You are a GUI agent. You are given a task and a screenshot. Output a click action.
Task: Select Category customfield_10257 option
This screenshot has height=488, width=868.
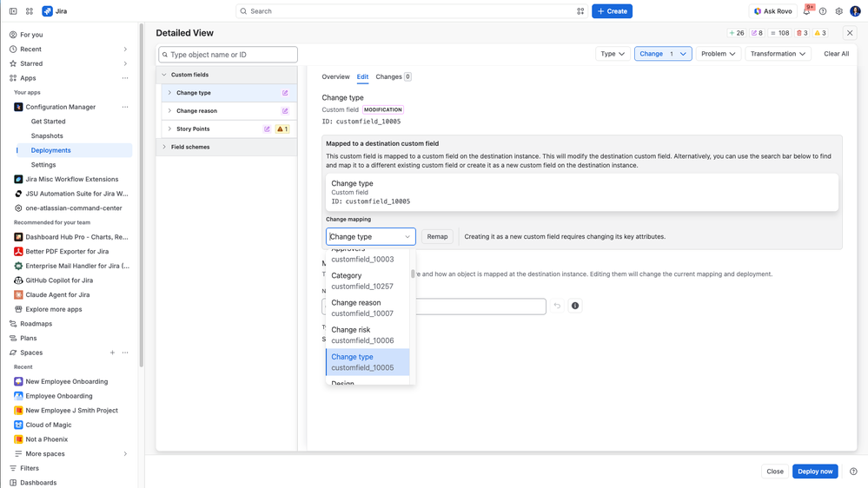tap(368, 280)
